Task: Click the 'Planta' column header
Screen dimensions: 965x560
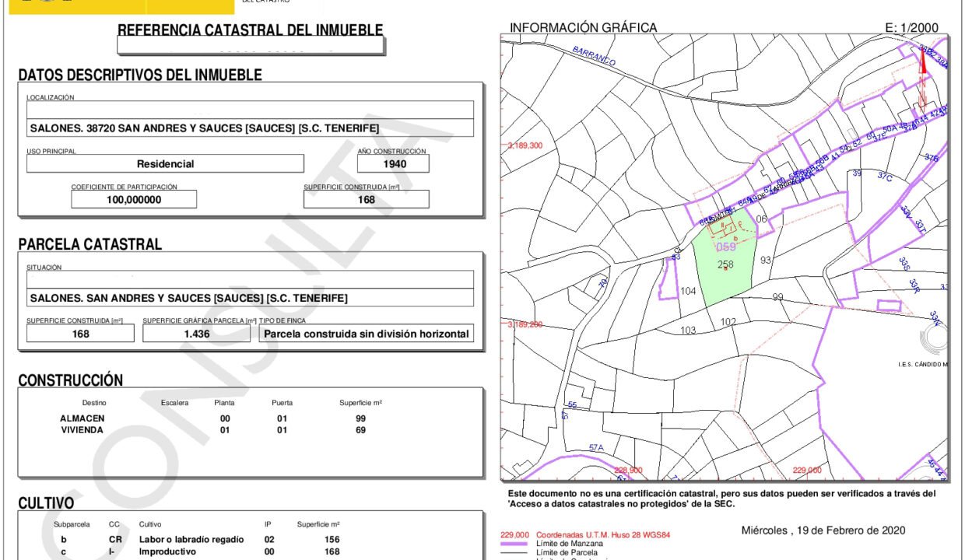Action: coord(224,403)
